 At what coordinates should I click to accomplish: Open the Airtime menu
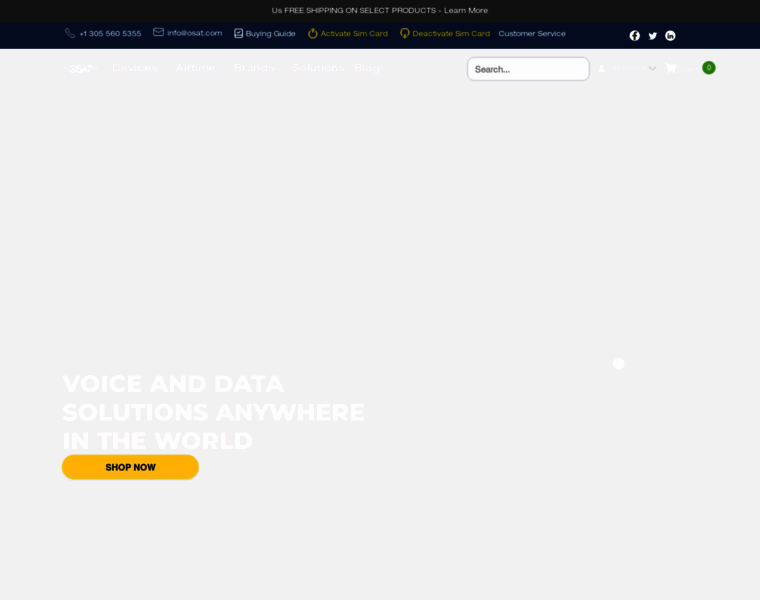coord(195,68)
